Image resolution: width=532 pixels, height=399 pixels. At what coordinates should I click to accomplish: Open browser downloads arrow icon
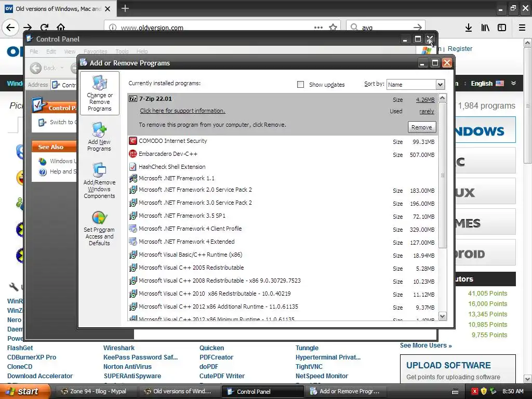[469, 28]
